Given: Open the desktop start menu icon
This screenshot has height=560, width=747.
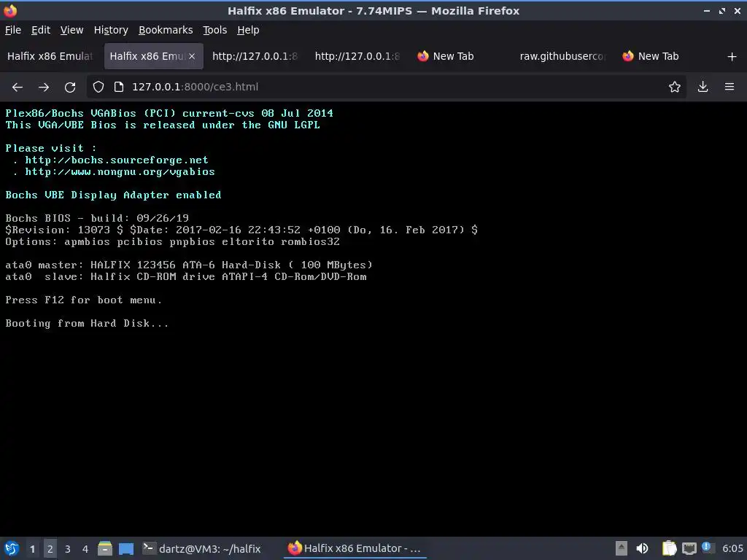Looking at the screenshot, I should point(12,548).
